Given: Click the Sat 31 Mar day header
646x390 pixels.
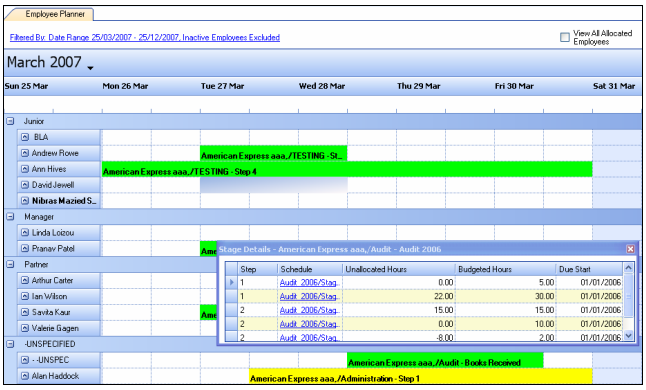Looking at the screenshot, I should tap(614, 86).
